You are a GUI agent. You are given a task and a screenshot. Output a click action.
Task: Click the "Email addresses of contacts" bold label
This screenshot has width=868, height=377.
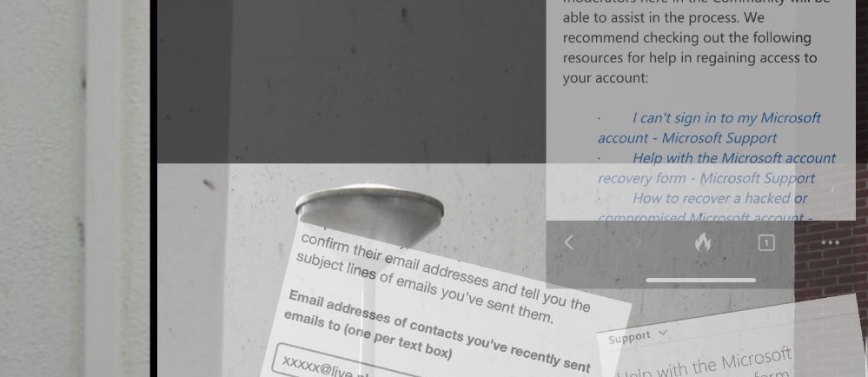pyautogui.click(x=437, y=331)
